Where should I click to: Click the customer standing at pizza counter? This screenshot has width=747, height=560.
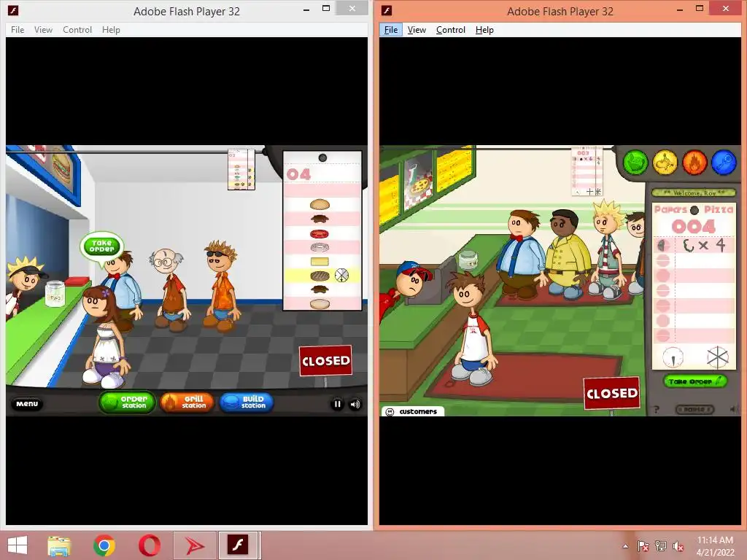coord(473,329)
